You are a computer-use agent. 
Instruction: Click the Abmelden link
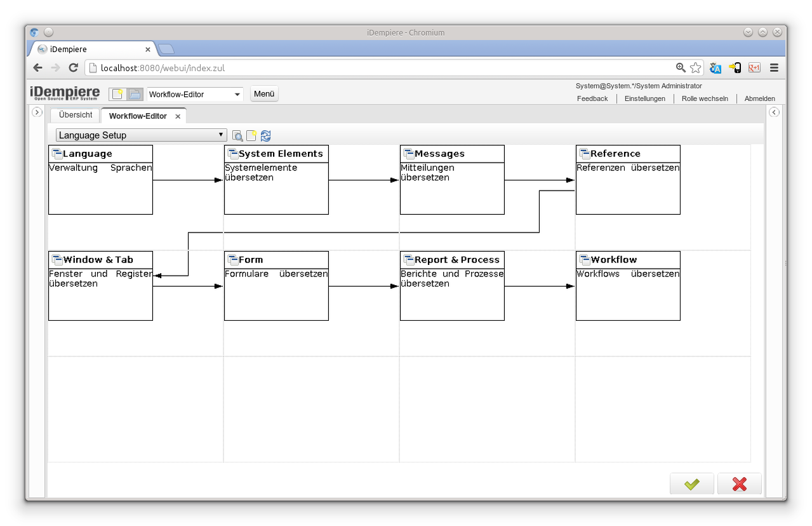pyautogui.click(x=759, y=98)
